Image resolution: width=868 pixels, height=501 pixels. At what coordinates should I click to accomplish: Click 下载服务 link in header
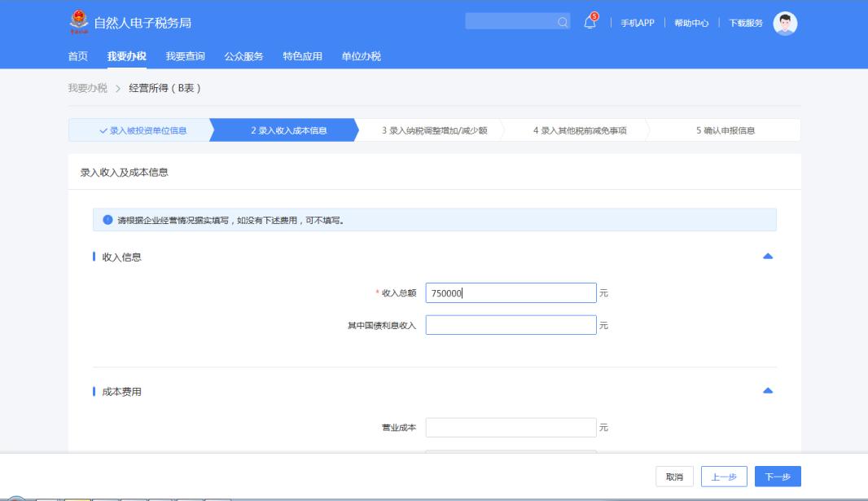pos(745,23)
